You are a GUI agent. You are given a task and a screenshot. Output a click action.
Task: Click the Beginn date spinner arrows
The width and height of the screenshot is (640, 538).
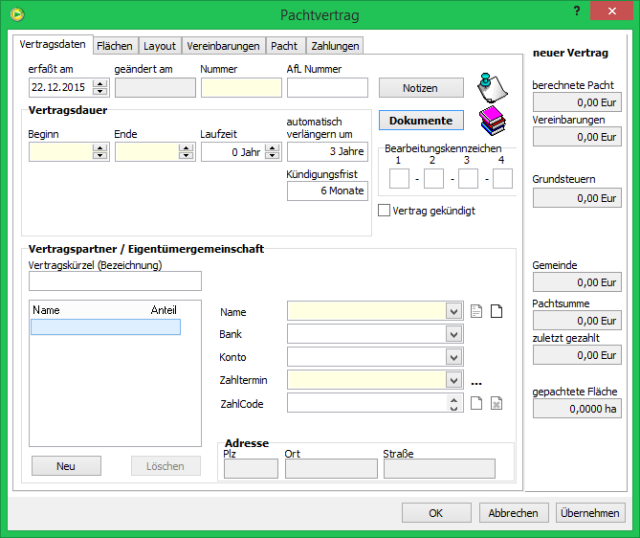click(100, 152)
